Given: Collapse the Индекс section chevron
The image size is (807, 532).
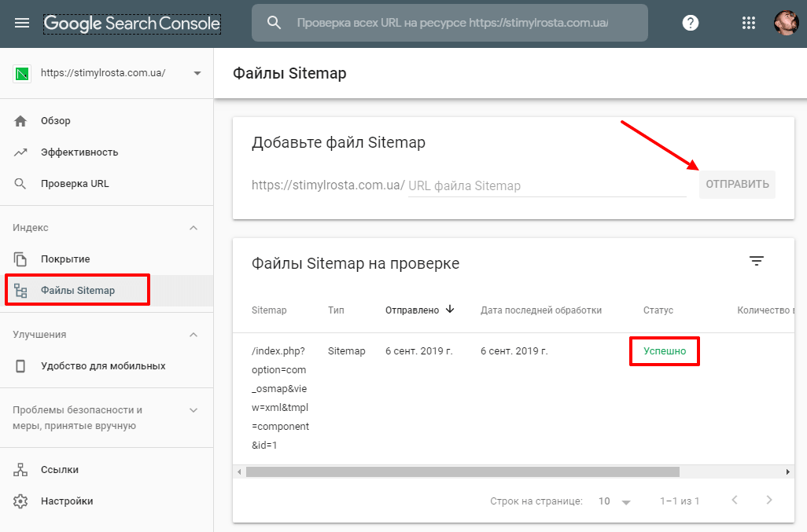Looking at the screenshot, I should pyautogui.click(x=193, y=228).
